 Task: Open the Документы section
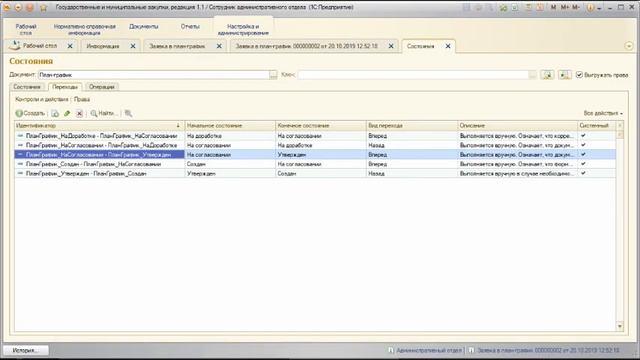[144, 27]
